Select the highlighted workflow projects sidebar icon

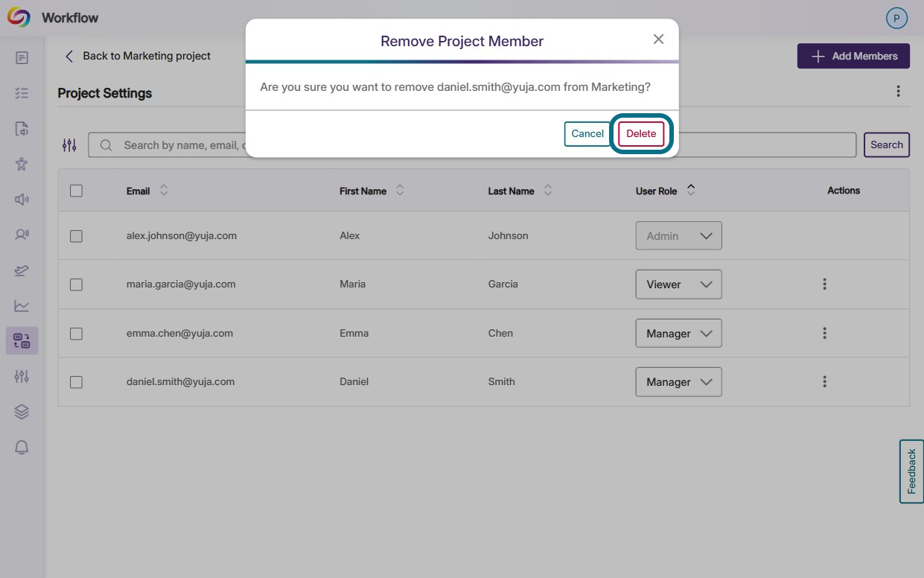point(22,341)
